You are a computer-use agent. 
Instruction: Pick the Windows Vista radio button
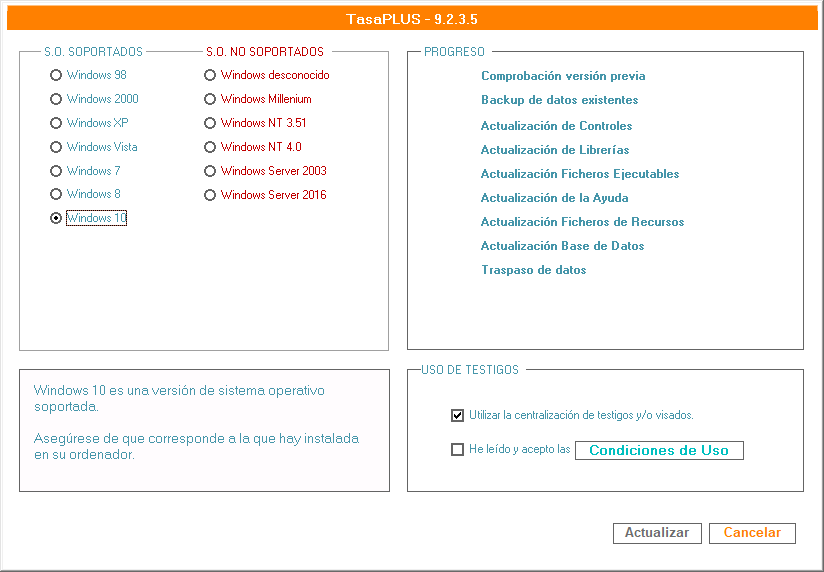coord(57,147)
